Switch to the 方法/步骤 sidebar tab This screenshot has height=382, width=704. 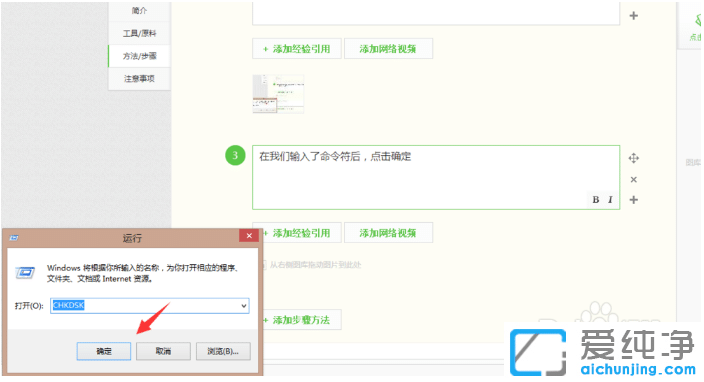click(139, 56)
